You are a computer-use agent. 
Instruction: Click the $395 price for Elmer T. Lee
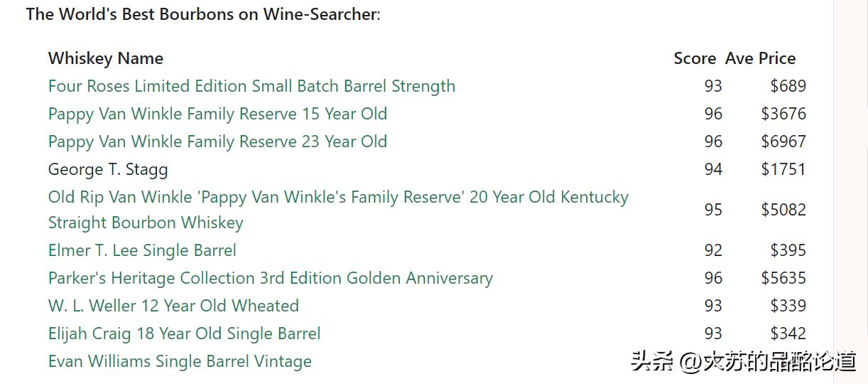click(x=788, y=250)
